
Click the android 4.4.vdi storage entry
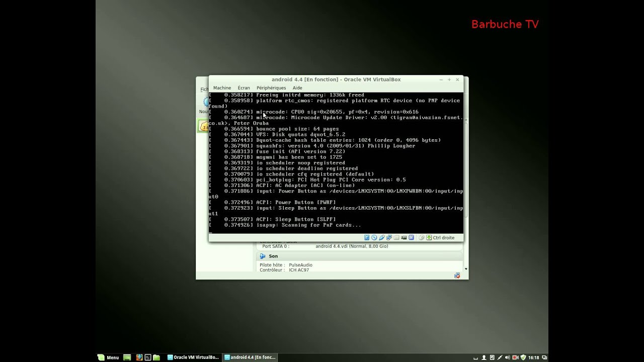point(352,246)
